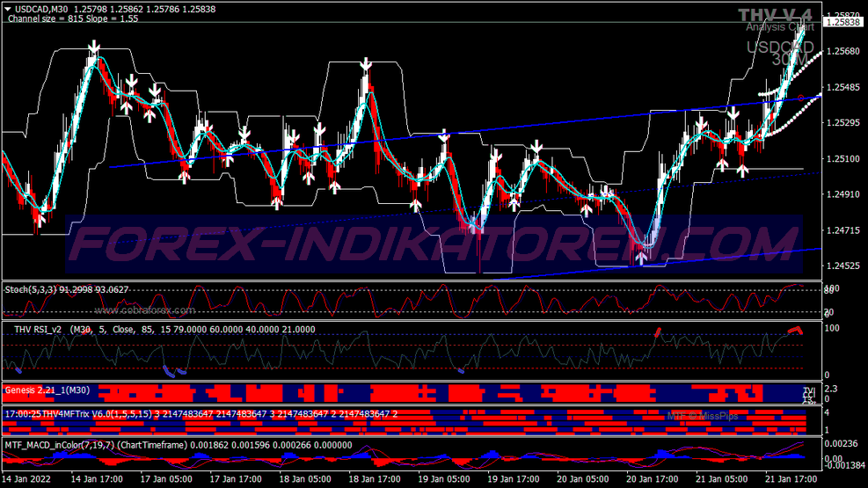Click the far-left blue oversold marker in THV RSI panel

tap(18, 369)
